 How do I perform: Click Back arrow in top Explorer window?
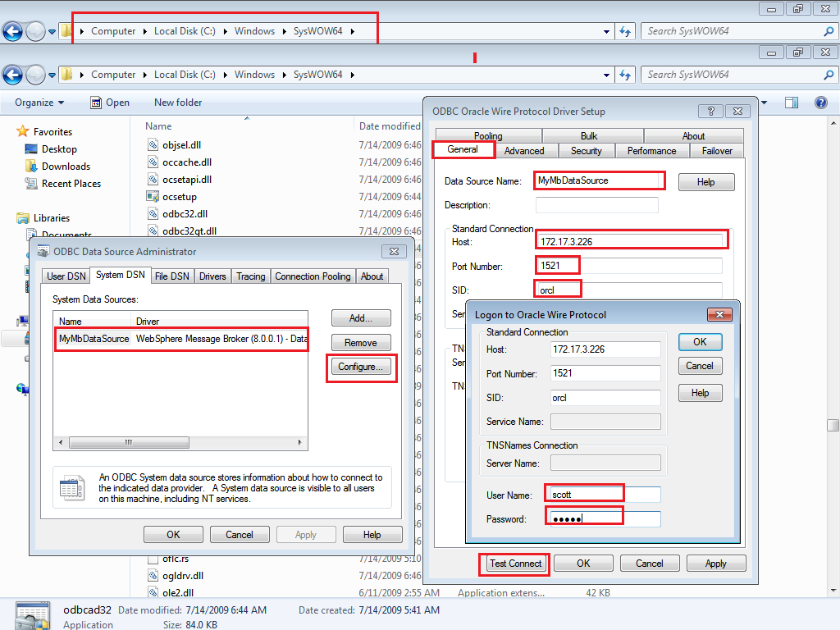point(13,32)
